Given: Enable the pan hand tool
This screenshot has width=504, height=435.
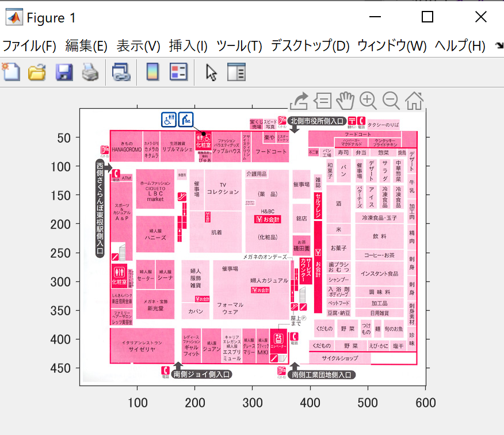Looking at the screenshot, I should [345, 101].
